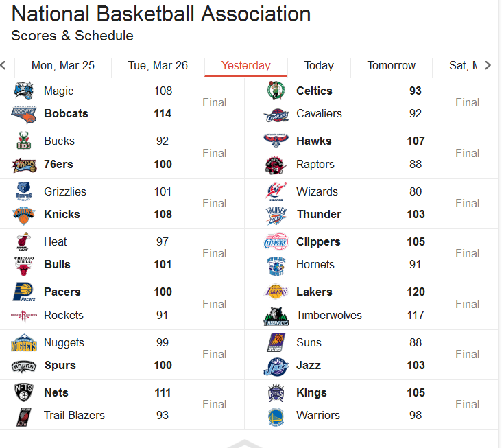Click the Milwaukee Bucks logo
504x448 pixels.
23,141
